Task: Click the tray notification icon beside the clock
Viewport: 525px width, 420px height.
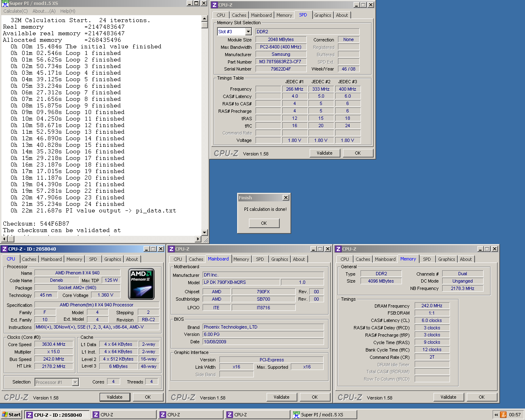Action: pos(503,415)
